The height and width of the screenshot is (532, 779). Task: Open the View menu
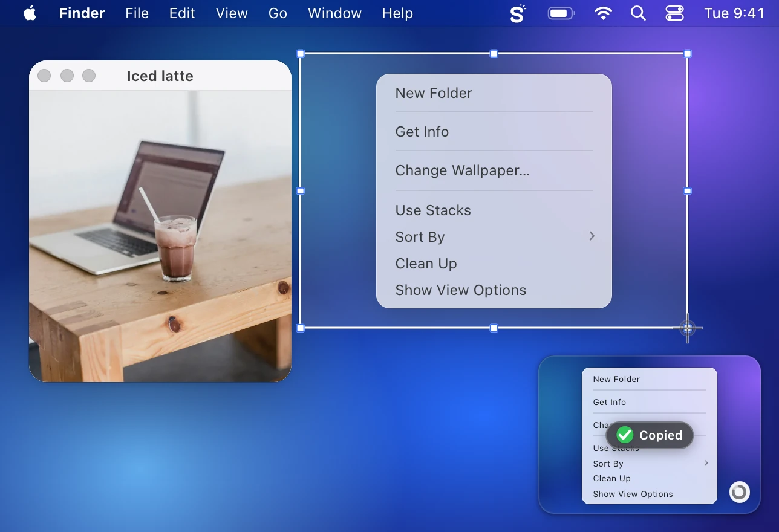tap(232, 13)
